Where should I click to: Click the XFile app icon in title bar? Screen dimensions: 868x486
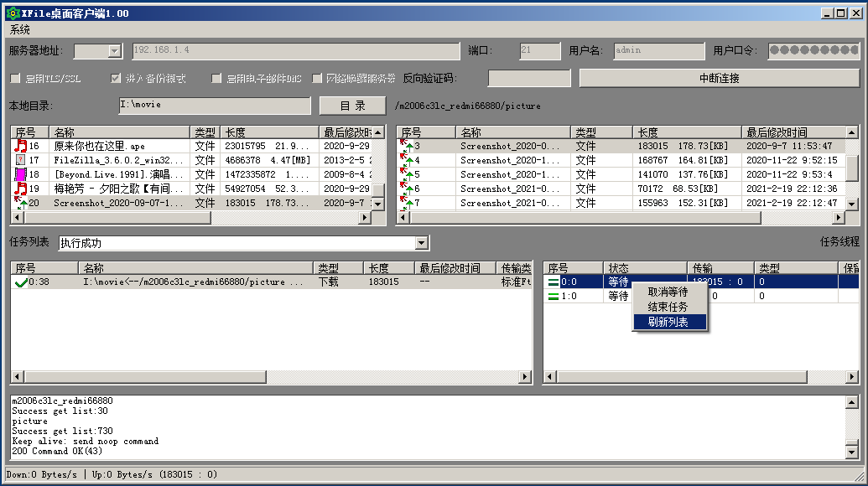coord(12,13)
